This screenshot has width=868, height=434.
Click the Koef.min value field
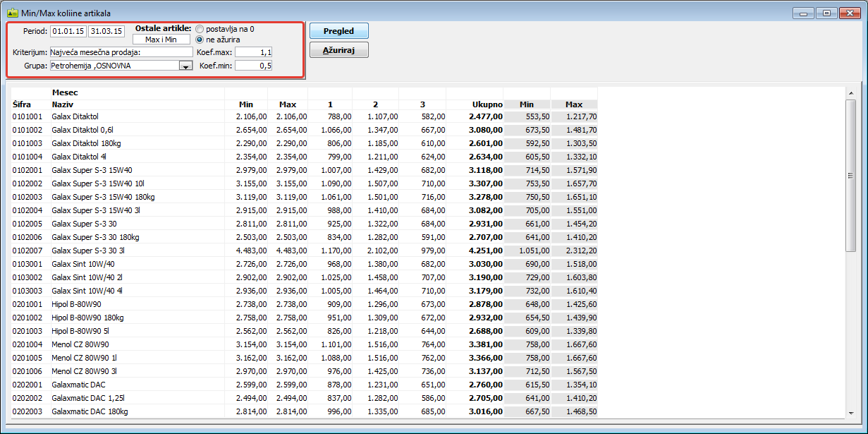(254, 66)
